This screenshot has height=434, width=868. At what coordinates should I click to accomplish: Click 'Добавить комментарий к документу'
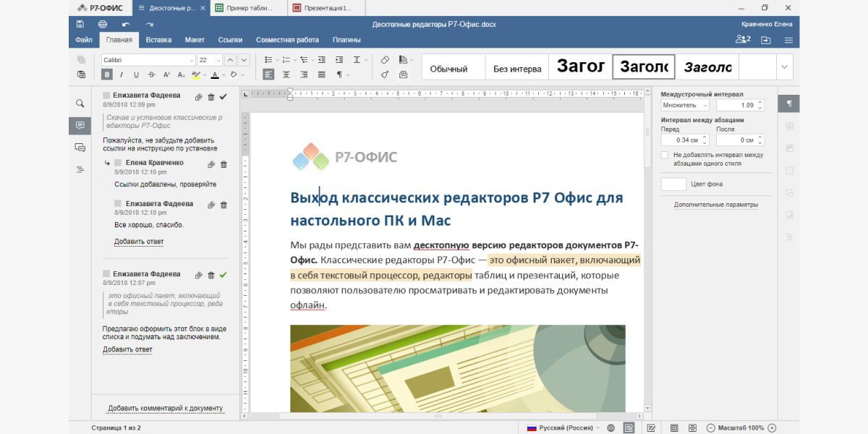coord(165,408)
